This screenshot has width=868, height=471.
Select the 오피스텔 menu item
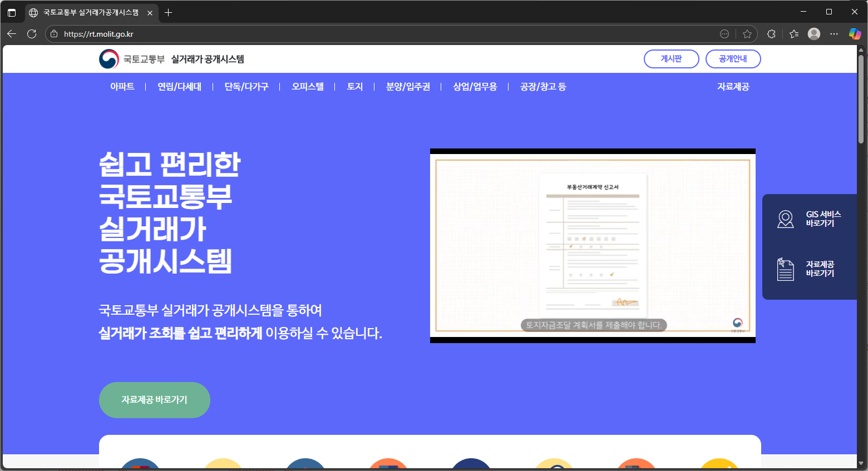point(308,87)
